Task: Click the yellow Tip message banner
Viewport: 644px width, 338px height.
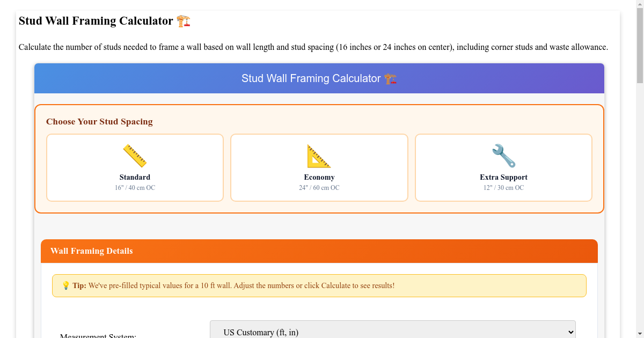Action: [319, 285]
